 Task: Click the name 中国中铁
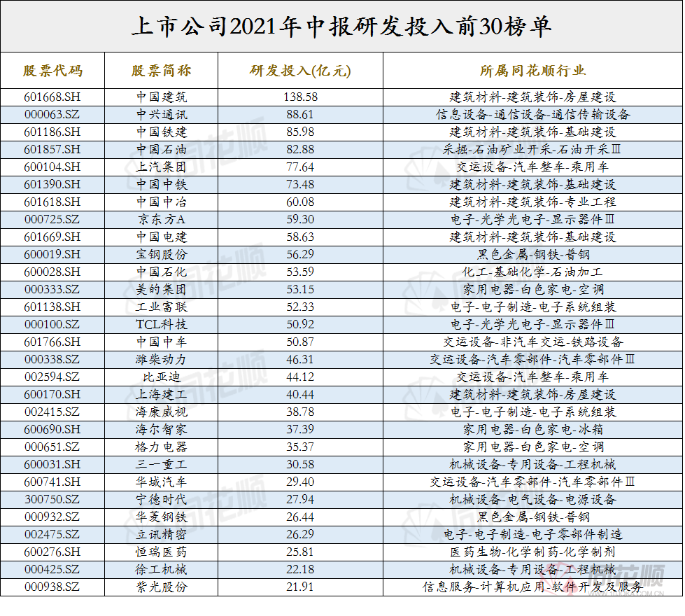161,185
